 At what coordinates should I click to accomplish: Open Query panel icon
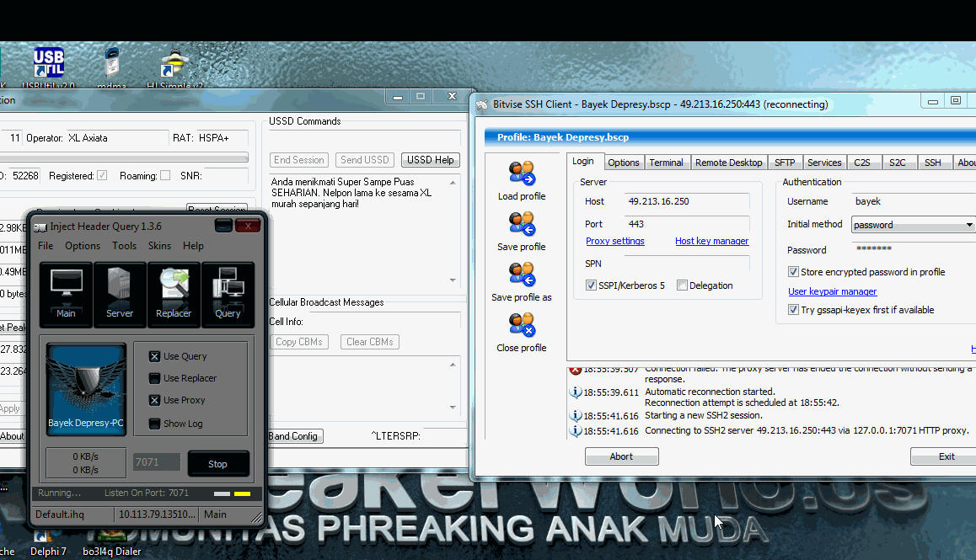tap(228, 294)
